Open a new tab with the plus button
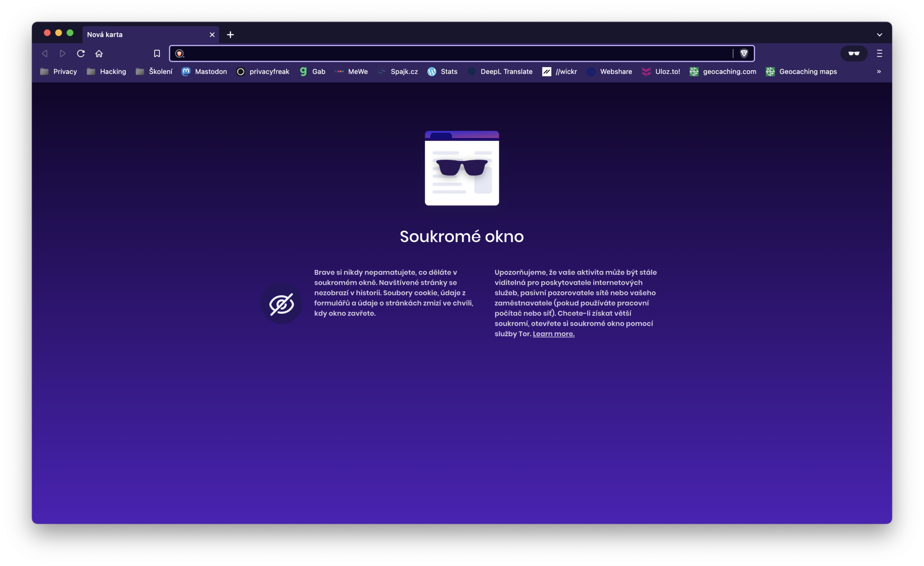Viewport: 924px width, 566px height. (x=230, y=35)
